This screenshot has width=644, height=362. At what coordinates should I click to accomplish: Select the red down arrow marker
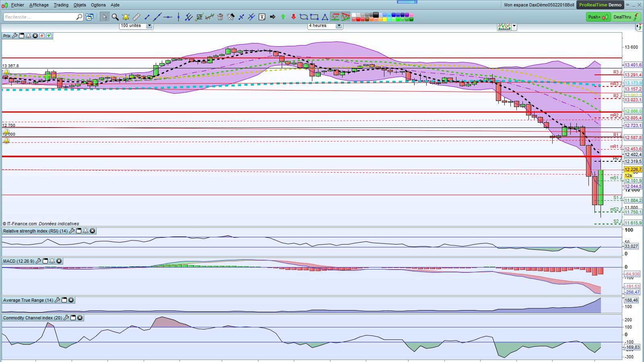pyautogui.click(x=293, y=17)
